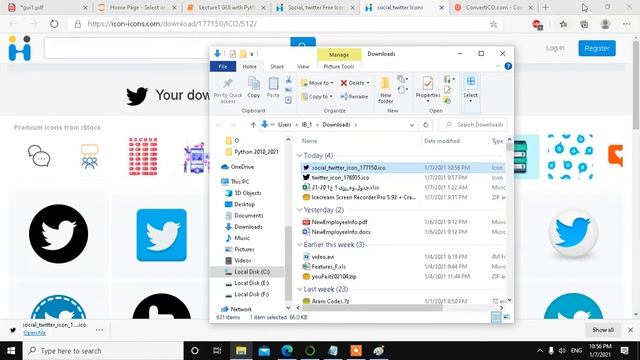Open a new browser tab with plus icon
This screenshot has height=360, width=640.
[545, 7]
